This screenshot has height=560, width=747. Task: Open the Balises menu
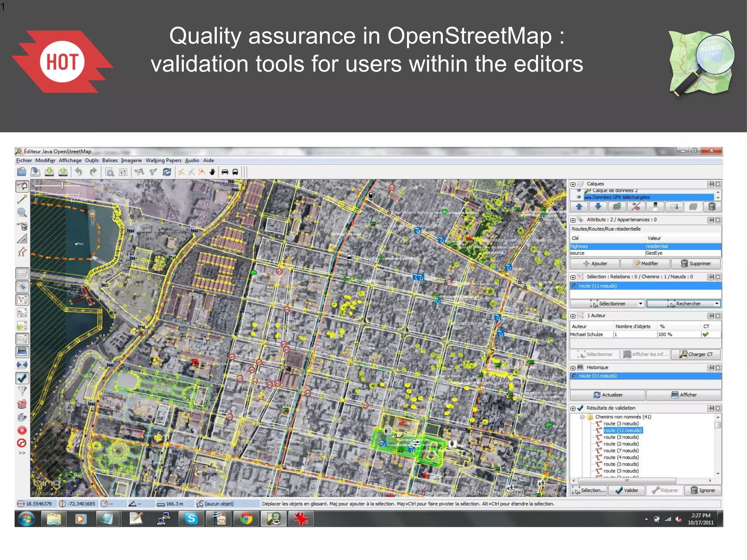point(110,160)
